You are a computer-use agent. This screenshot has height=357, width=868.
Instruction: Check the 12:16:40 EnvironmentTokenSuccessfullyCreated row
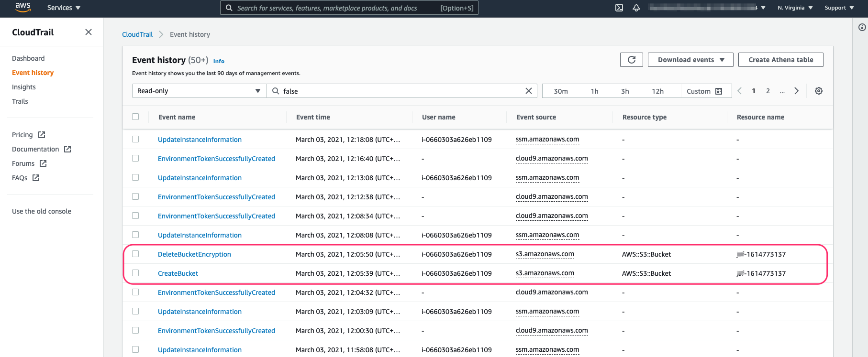135,158
